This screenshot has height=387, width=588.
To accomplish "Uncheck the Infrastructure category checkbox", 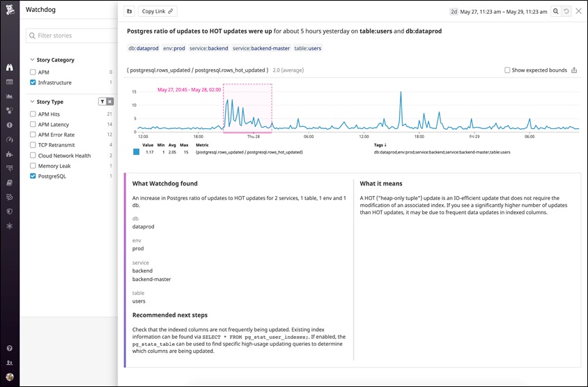I will 33,82.
